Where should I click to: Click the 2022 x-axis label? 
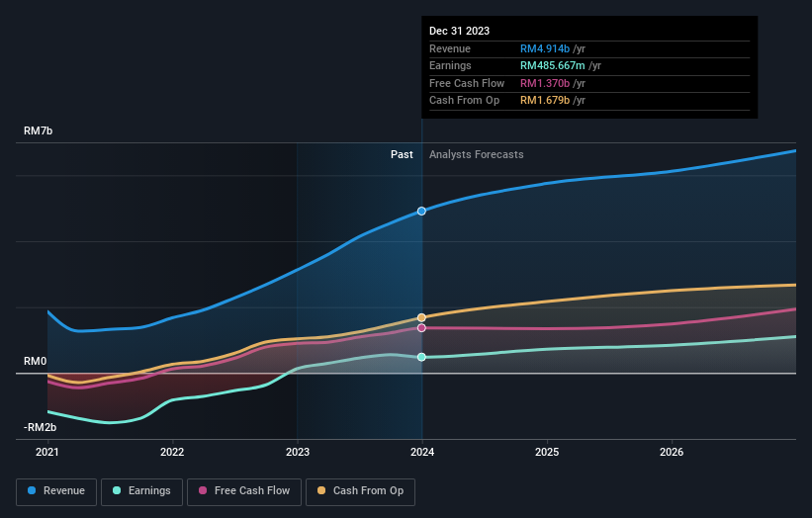pyautogui.click(x=172, y=453)
